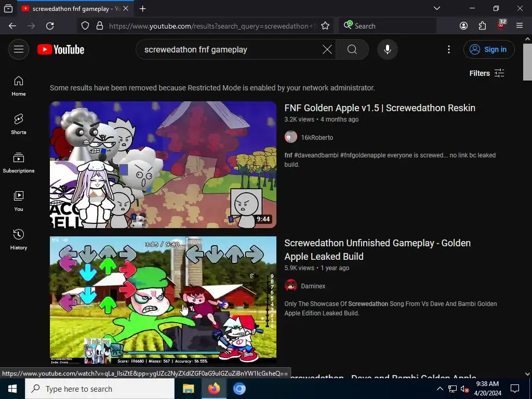
Task: Bookmark this page with the star
Action: click(x=325, y=26)
